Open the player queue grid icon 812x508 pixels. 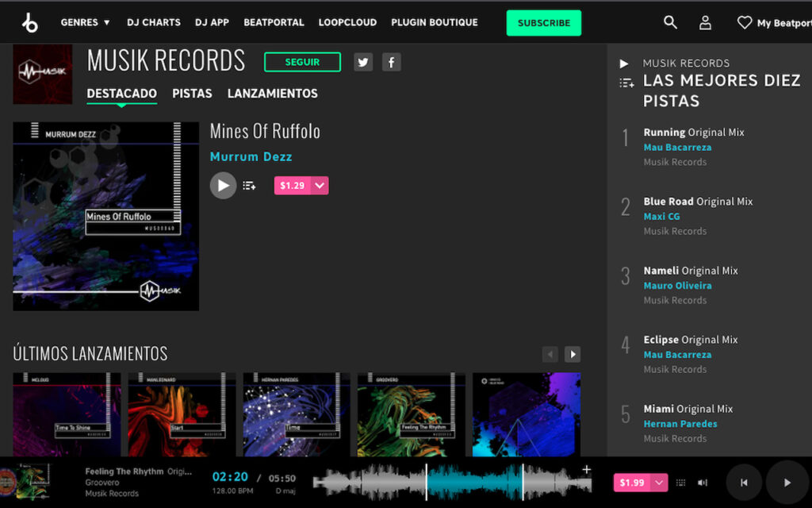680,483
